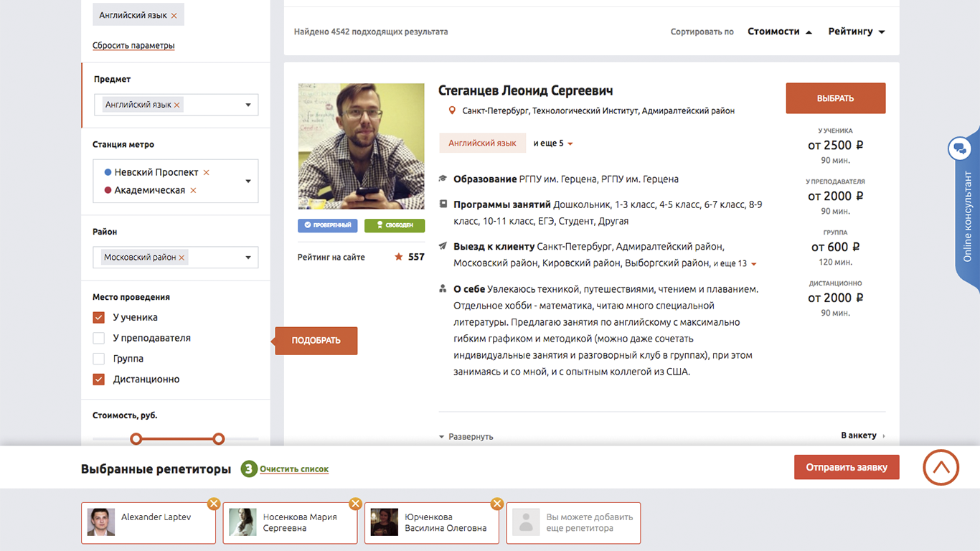
Task: Uncheck the Дистанционно checkbox
Action: [x=99, y=380]
